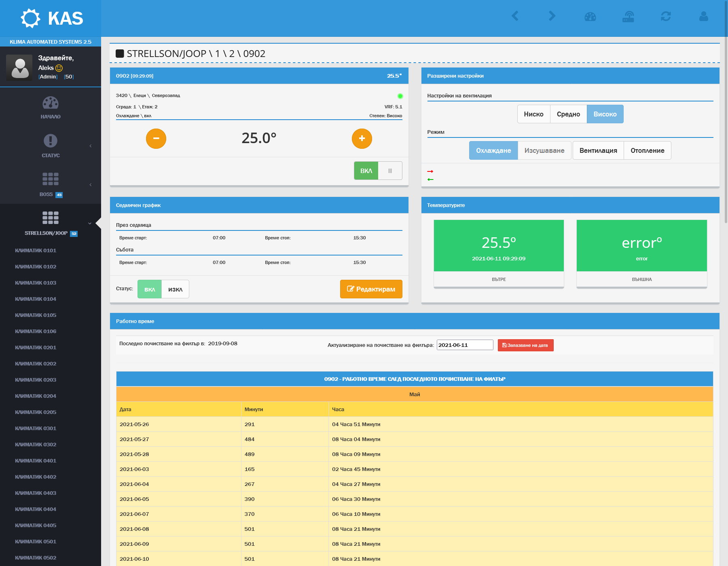Set schedule status to ИЗКЛ
This screenshot has height=566, width=728.
(175, 289)
